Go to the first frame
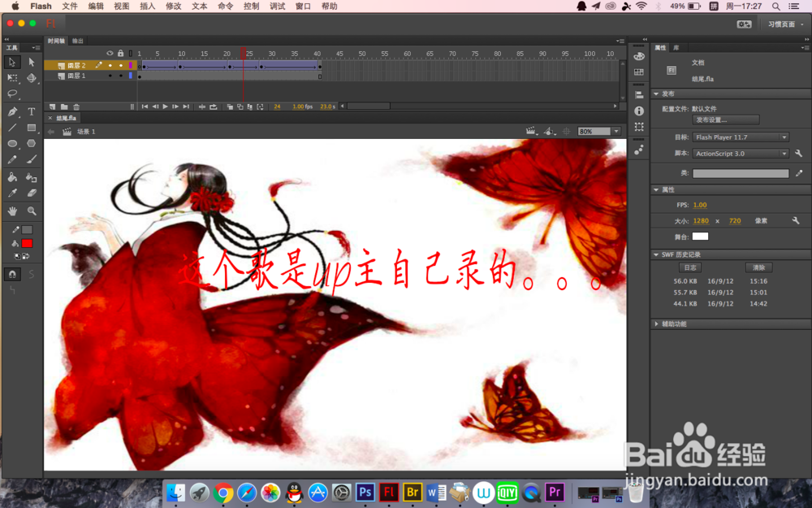 145,106
